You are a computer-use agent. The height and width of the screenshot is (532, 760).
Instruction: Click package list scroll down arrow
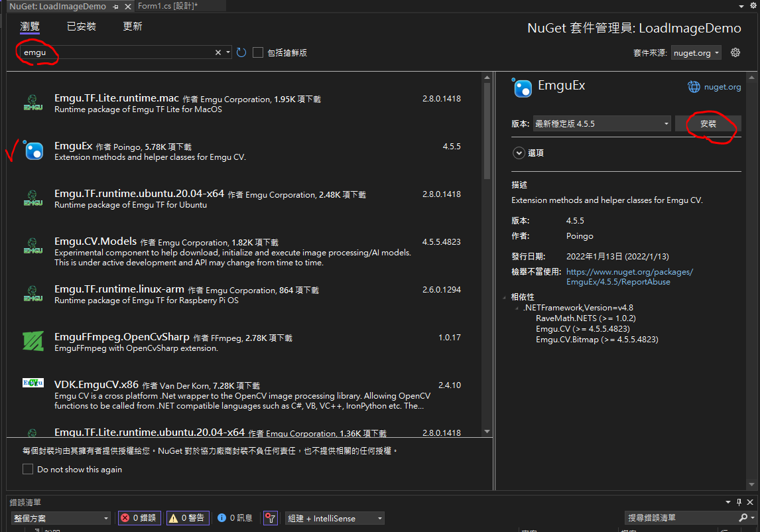pos(487,431)
